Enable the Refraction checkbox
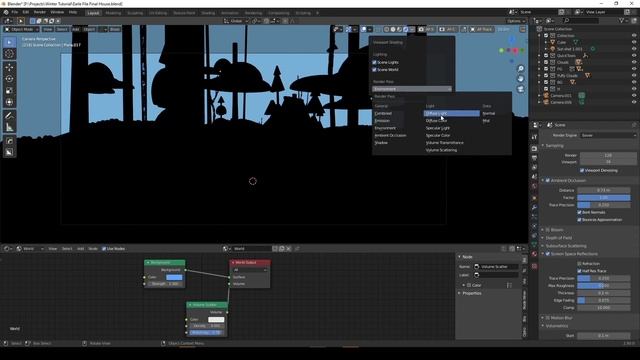This screenshot has width=640, height=360. click(x=580, y=264)
